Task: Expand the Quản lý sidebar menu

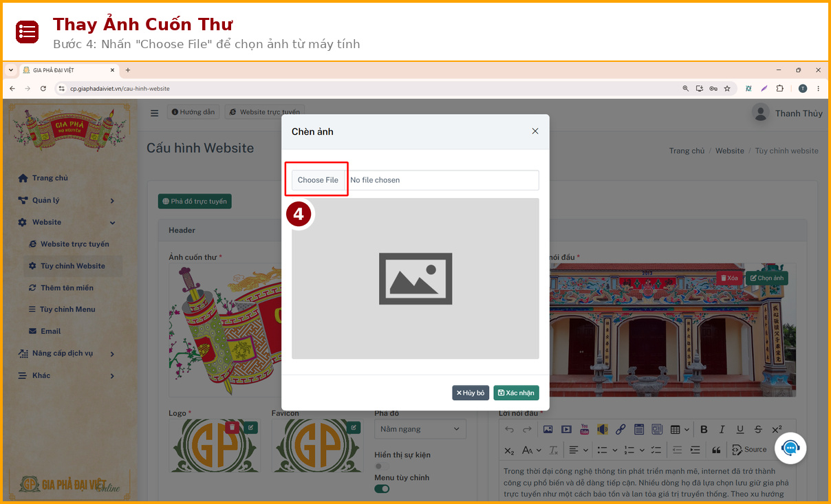Action: click(67, 200)
